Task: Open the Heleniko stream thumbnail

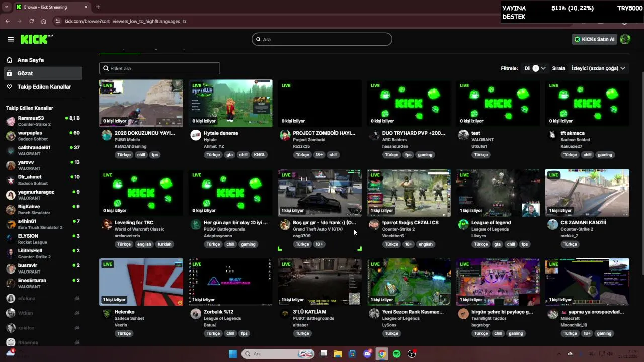Action: [x=141, y=282]
